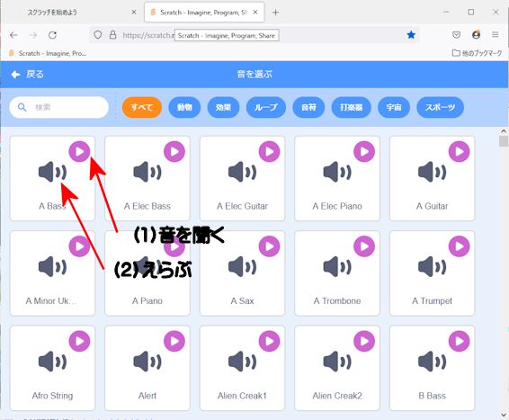Open the browser hamburger menu
This screenshot has height=420, width=509.
pos(495,34)
